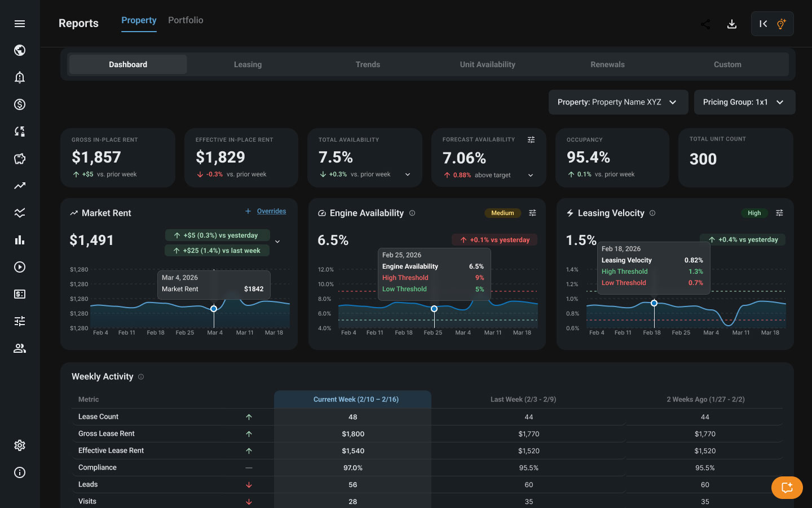812x508 pixels.
Task: Click the Leads row label
Action: (88, 484)
